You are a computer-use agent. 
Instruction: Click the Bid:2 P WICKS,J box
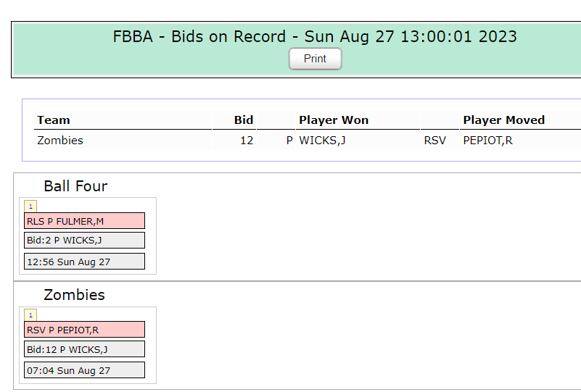coord(84,241)
